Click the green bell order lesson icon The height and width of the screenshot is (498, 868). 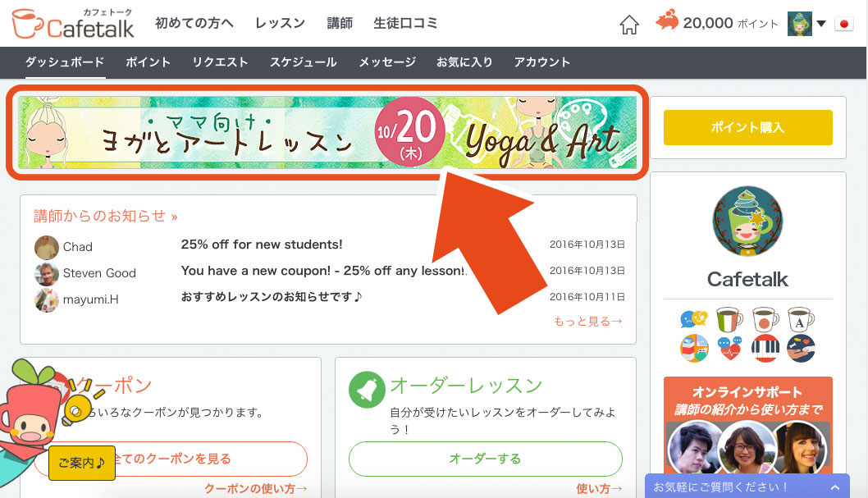coord(367,390)
